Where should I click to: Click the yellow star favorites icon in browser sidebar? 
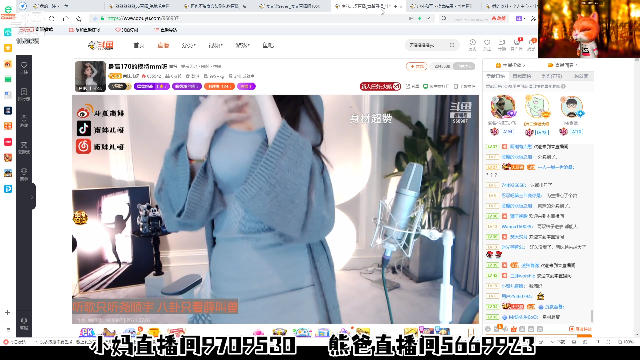[x=8, y=48]
